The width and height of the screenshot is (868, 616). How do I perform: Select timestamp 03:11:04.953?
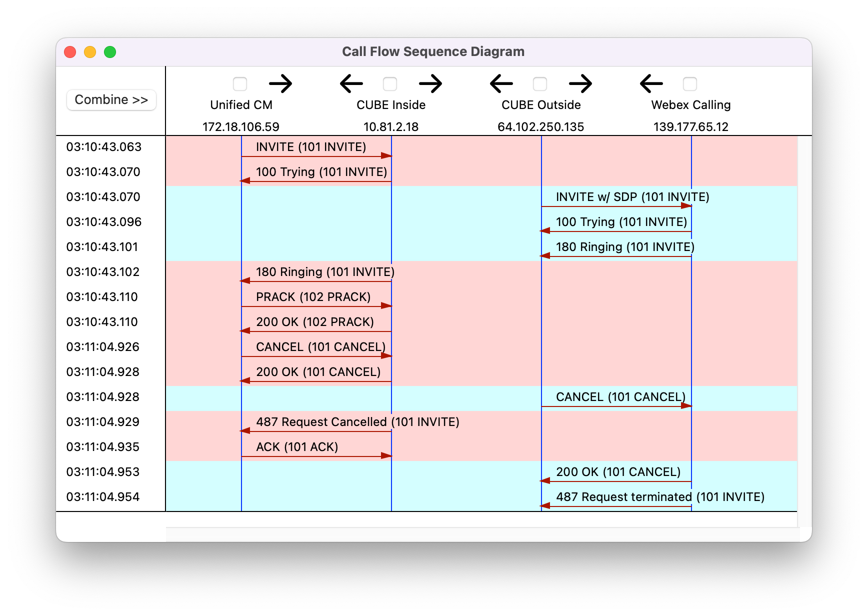click(x=103, y=472)
